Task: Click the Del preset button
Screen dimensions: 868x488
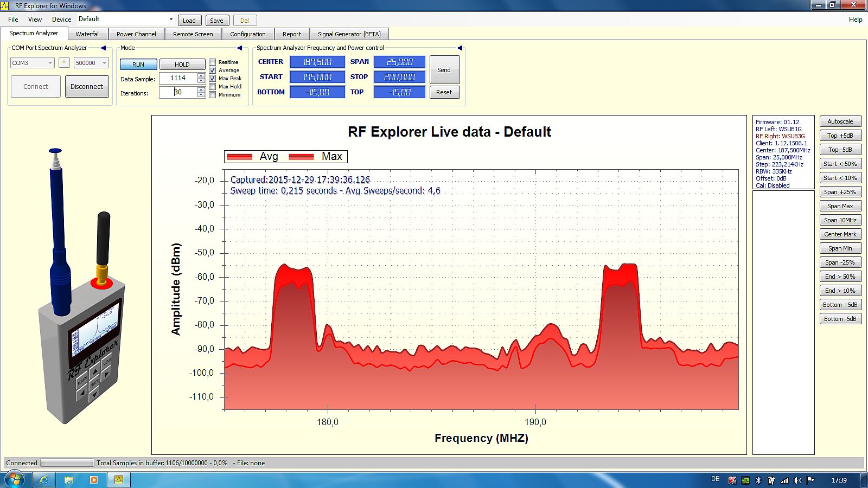Action: (x=245, y=21)
